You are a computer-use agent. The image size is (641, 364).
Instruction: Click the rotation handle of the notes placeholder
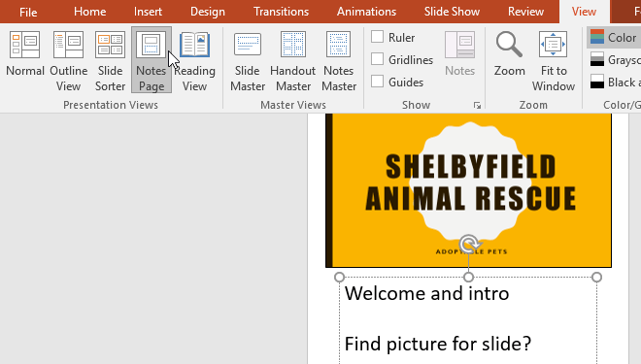pyautogui.click(x=469, y=244)
